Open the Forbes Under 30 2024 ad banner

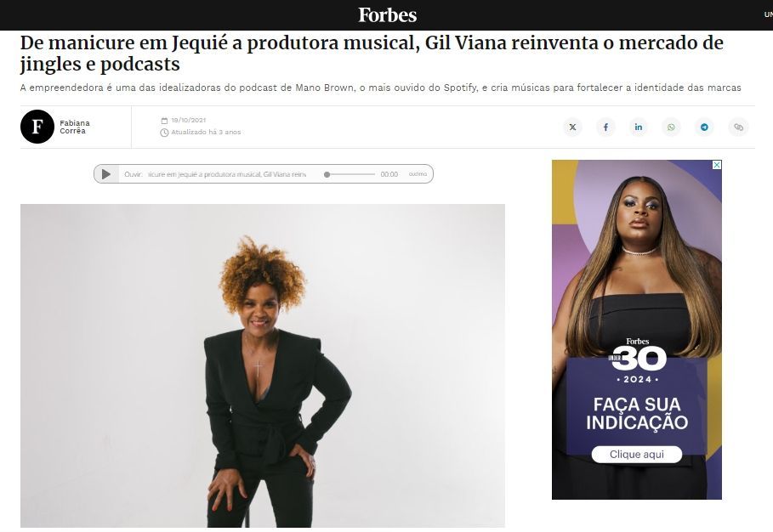pyautogui.click(x=636, y=330)
